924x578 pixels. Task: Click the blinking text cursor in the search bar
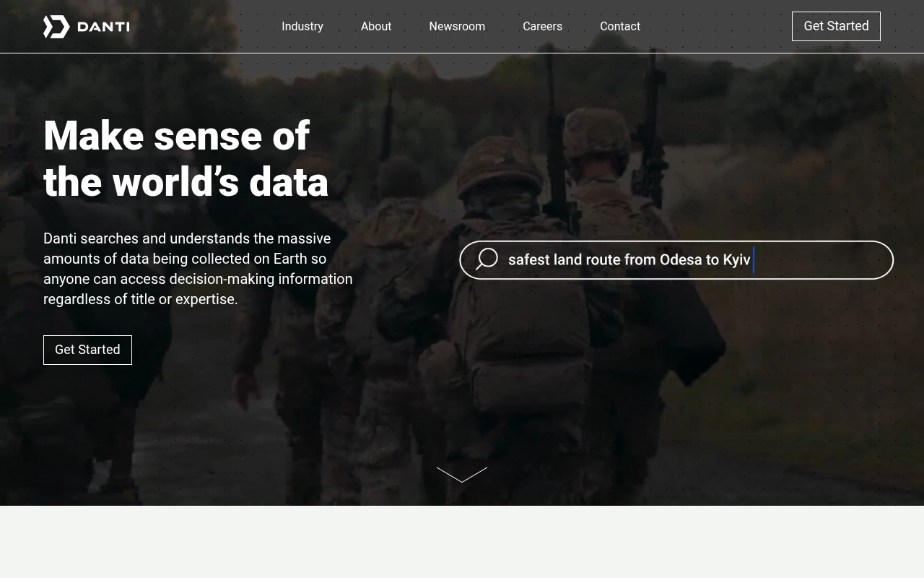click(x=753, y=260)
